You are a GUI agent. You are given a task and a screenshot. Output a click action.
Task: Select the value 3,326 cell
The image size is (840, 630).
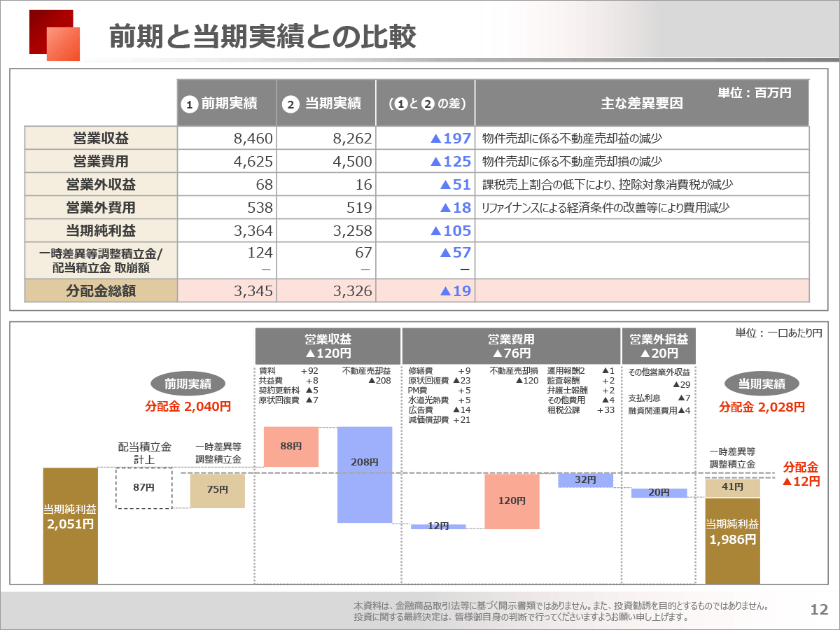pyautogui.click(x=326, y=290)
